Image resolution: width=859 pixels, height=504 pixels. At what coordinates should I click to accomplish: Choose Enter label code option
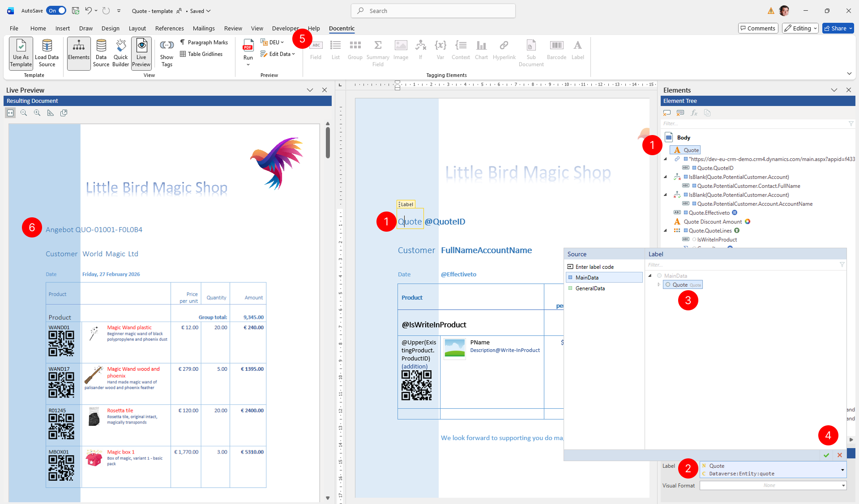pos(604,267)
